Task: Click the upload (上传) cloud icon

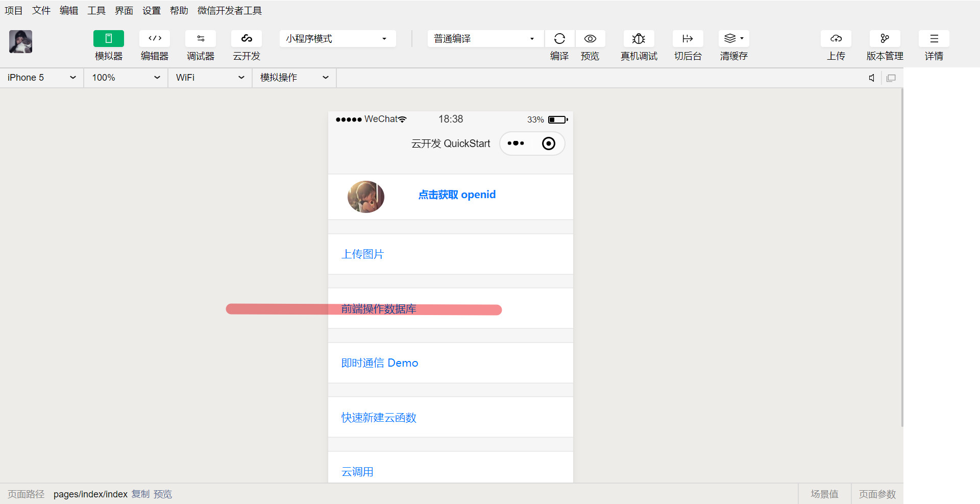Action: (836, 39)
